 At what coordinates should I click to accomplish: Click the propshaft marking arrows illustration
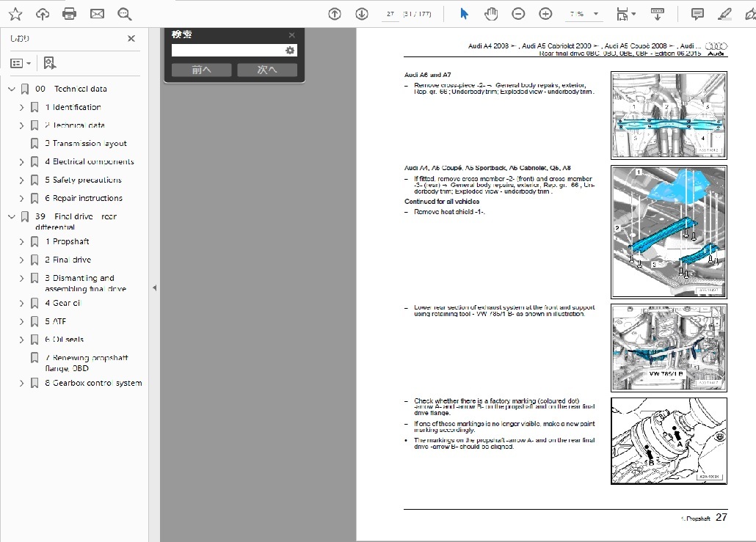pyautogui.click(x=669, y=441)
